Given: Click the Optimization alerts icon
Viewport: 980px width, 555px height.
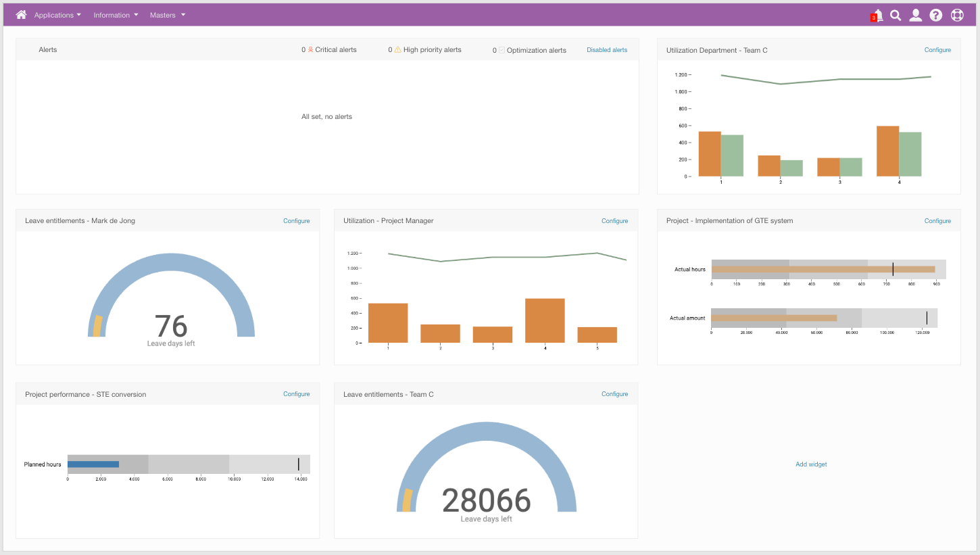Looking at the screenshot, I should 501,50.
